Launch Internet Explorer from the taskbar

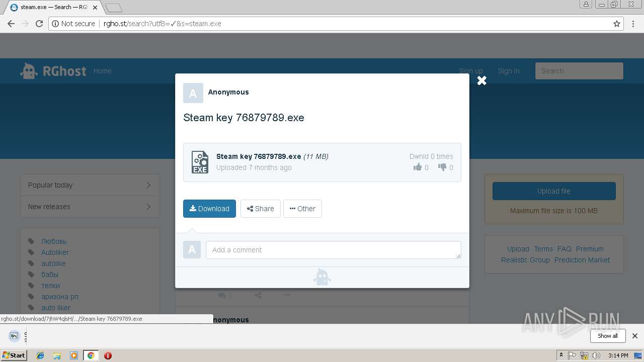click(40, 355)
